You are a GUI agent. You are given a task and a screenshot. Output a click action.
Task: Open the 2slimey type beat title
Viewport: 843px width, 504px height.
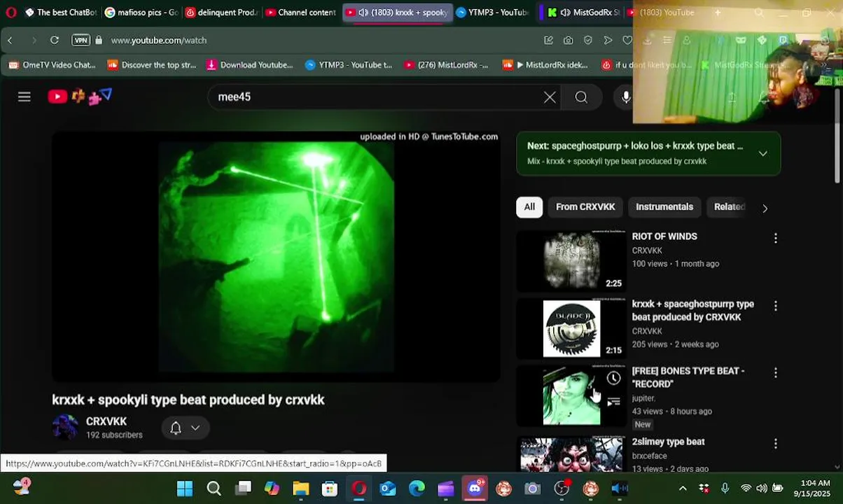(668, 442)
